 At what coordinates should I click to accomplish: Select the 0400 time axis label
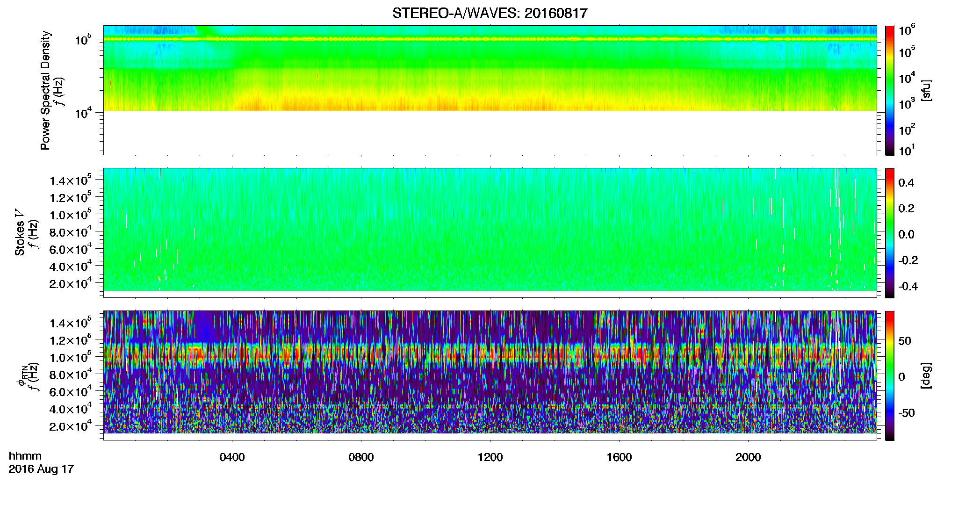point(232,457)
